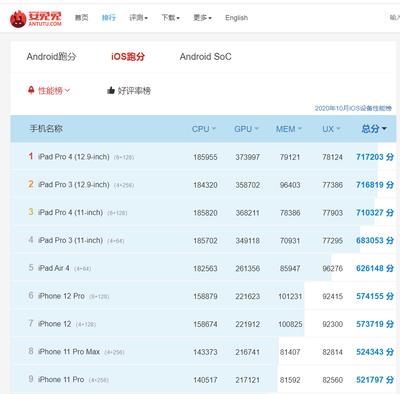Click total score 683053 分
Screen dimensions: 400x394
click(375, 240)
